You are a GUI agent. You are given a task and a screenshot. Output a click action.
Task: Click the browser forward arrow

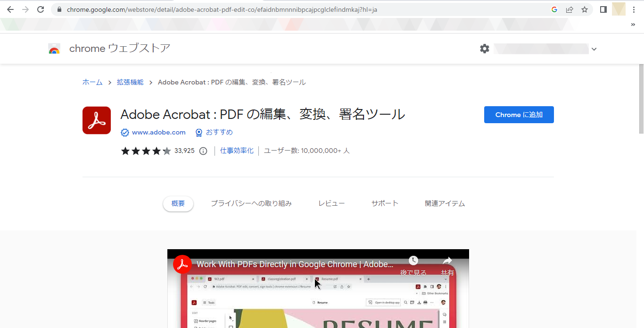tap(25, 9)
